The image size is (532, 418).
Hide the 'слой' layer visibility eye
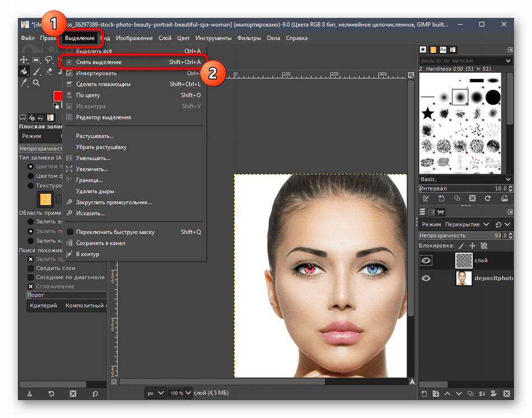click(x=426, y=260)
